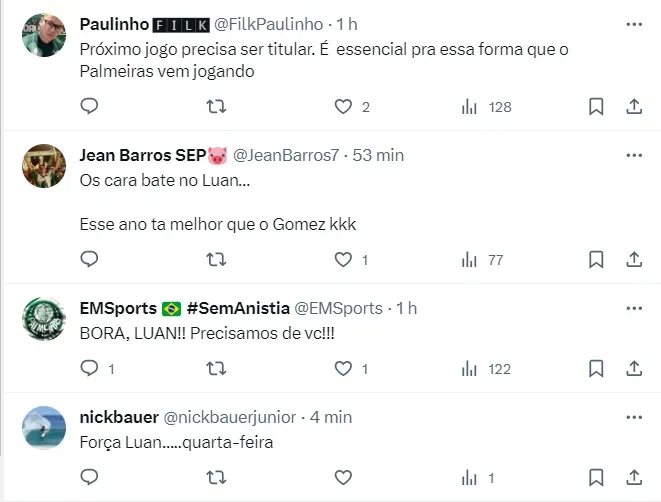Retweet Jean Barros SEP's post
The width and height of the screenshot is (661, 502).
point(215,259)
